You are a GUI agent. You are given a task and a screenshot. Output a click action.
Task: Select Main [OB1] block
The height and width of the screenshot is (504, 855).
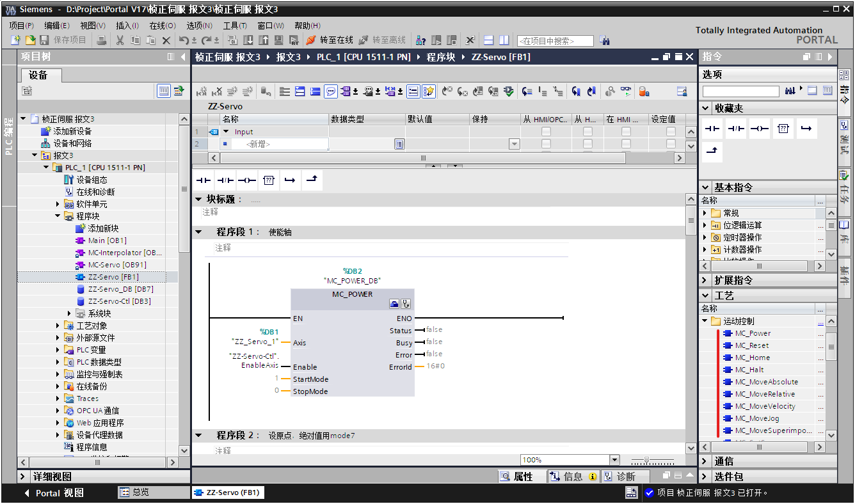click(101, 240)
